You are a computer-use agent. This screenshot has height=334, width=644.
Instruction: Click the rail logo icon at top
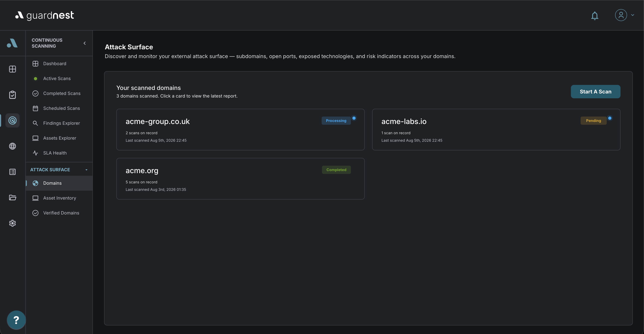coord(12,43)
